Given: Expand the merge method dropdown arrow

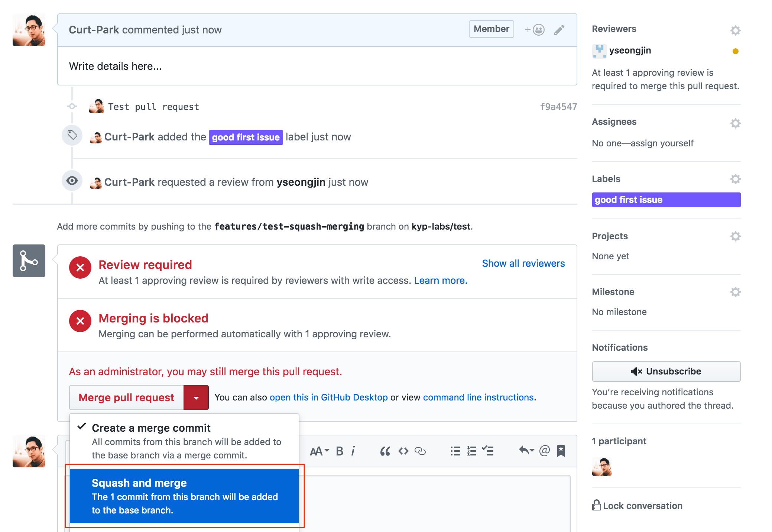Looking at the screenshot, I should pyautogui.click(x=196, y=398).
